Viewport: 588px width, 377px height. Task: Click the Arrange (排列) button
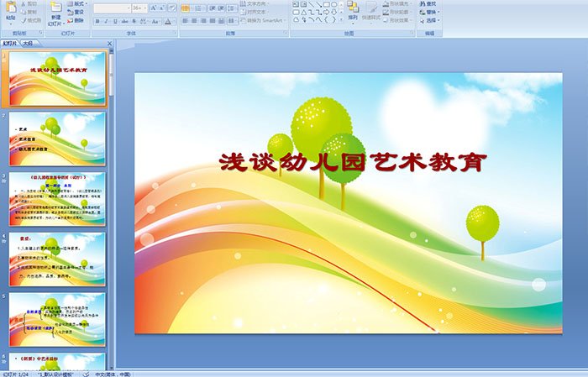353,12
